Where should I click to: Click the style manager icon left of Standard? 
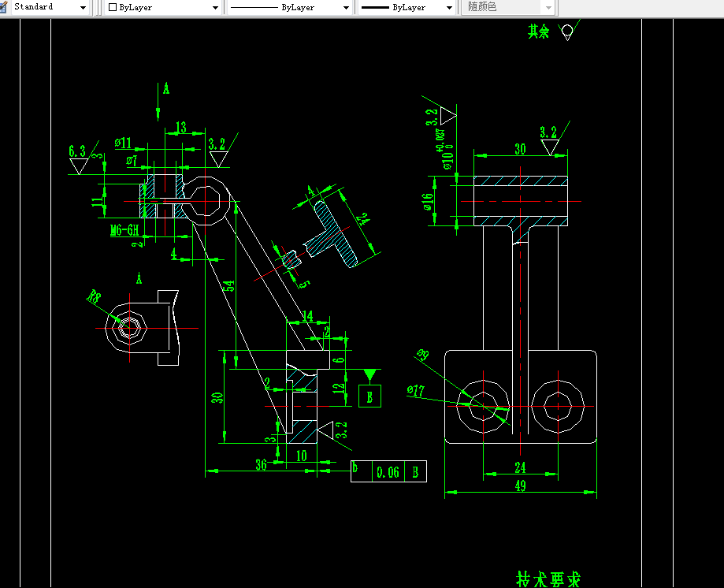click(3, 7)
